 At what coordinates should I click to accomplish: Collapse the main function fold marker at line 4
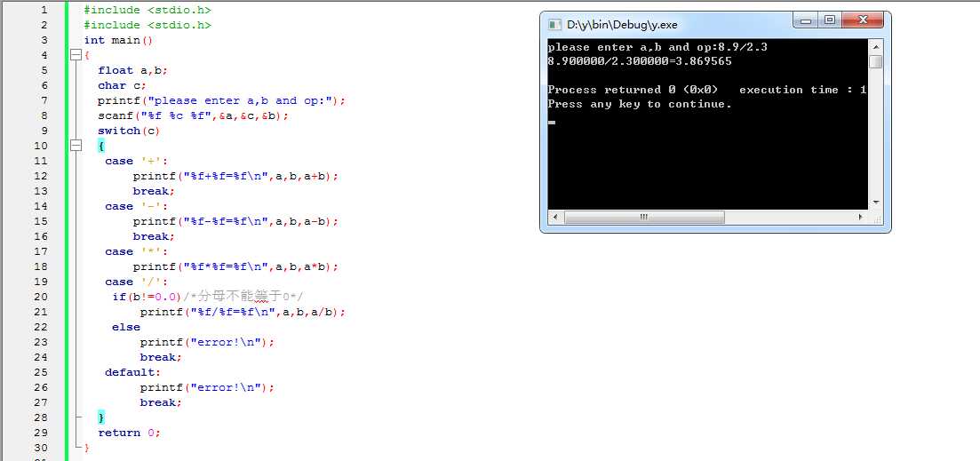click(x=76, y=55)
